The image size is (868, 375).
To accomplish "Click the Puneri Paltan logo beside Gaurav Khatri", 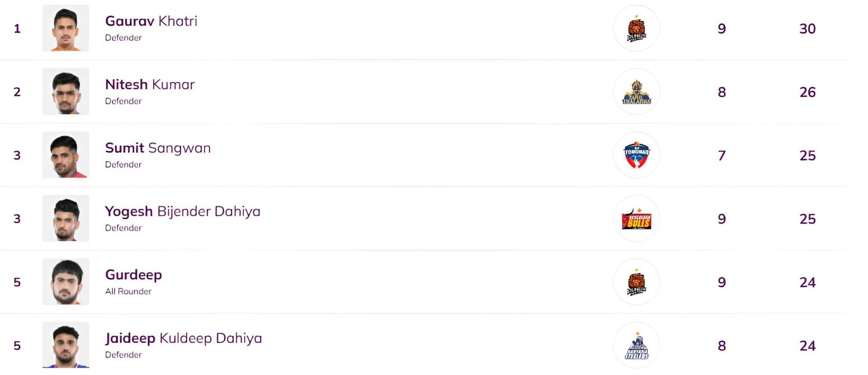I will pos(636,28).
